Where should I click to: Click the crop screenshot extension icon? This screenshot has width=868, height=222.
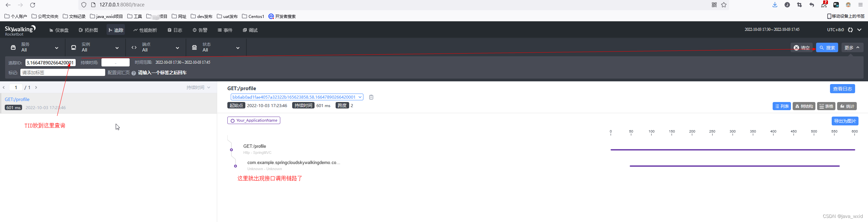tap(799, 5)
